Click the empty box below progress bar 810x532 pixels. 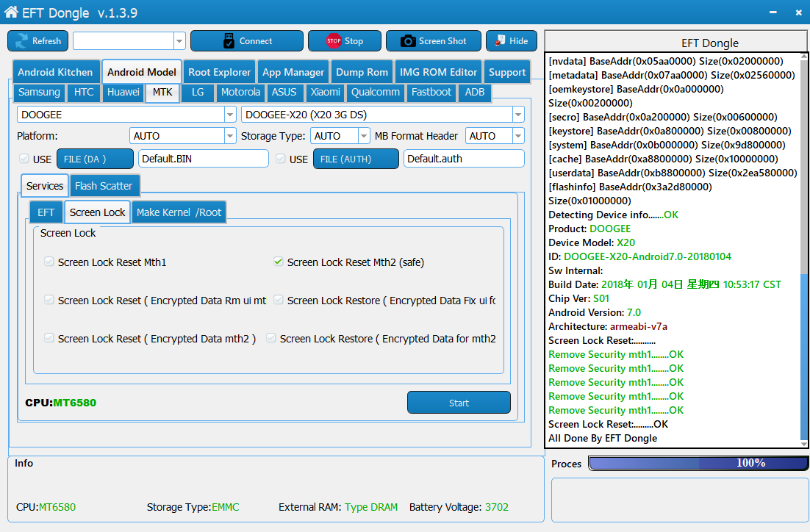click(680, 500)
